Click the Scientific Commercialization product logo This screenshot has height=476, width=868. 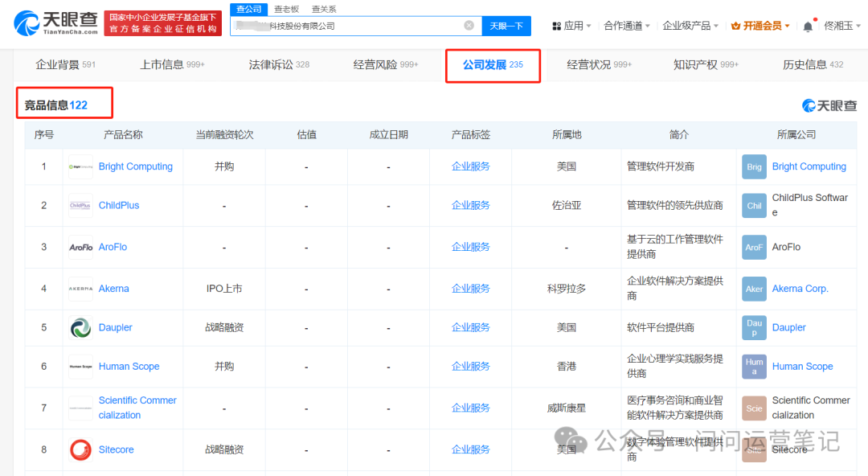[x=80, y=408]
